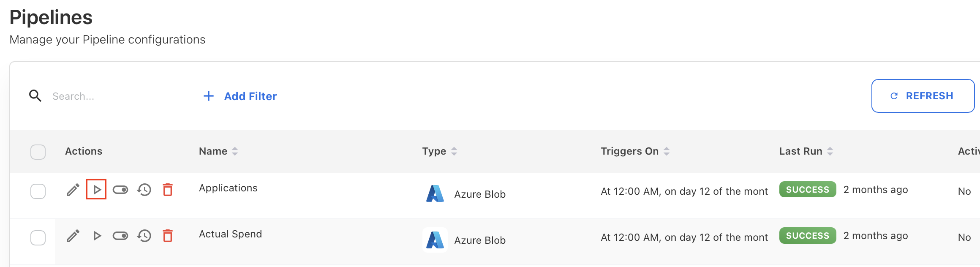Click the search magnifier icon
980x267 pixels.
35,96
